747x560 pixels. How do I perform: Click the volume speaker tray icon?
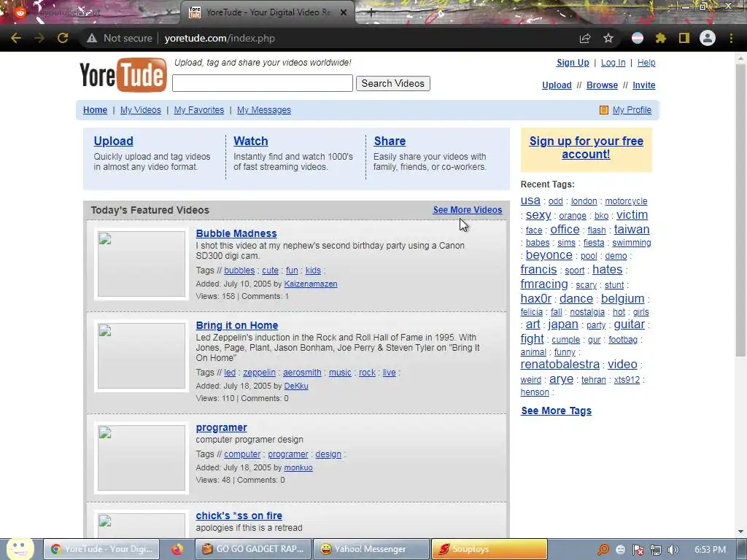(x=673, y=550)
